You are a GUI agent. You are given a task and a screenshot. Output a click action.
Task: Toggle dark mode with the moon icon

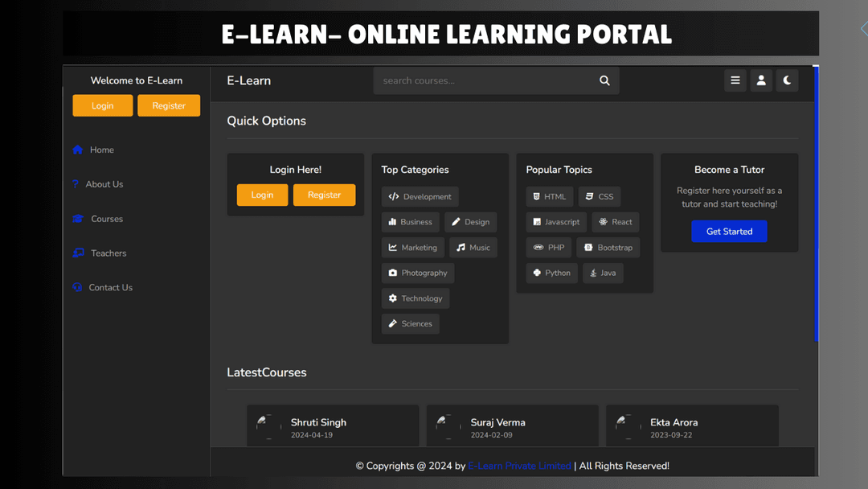pos(786,80)
